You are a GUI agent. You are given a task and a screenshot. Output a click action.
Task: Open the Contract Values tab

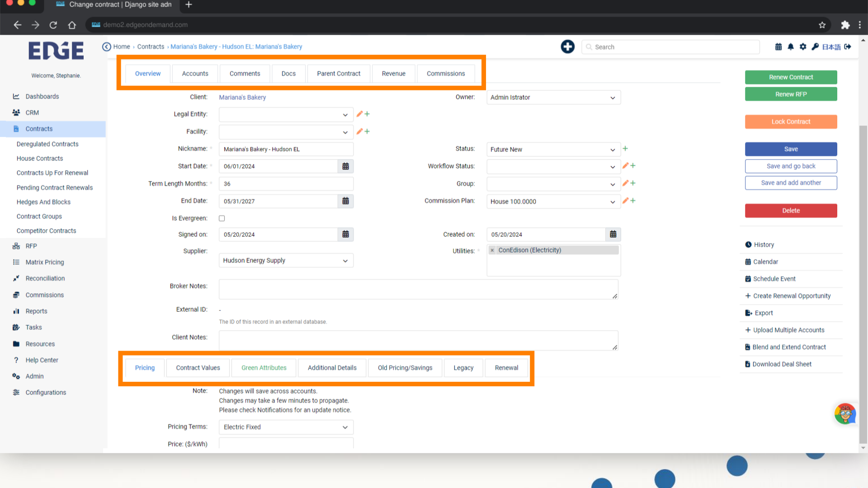coord(198,368)
